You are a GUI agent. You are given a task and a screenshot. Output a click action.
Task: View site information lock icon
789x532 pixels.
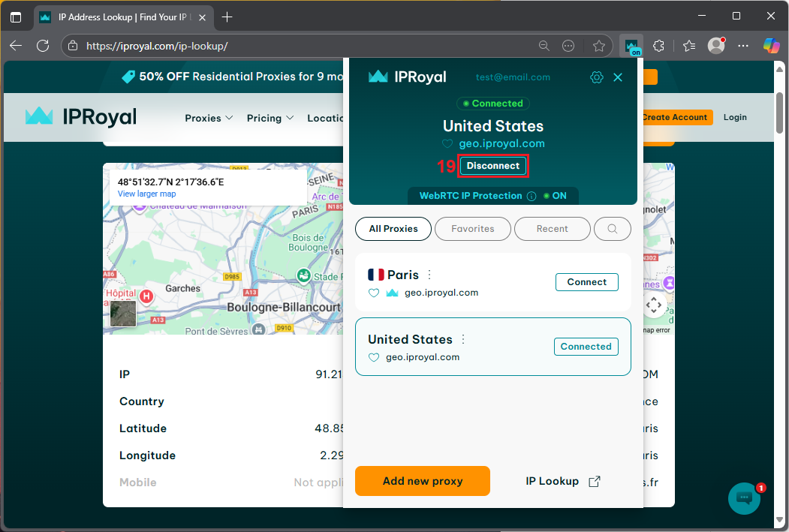(73, 47)
